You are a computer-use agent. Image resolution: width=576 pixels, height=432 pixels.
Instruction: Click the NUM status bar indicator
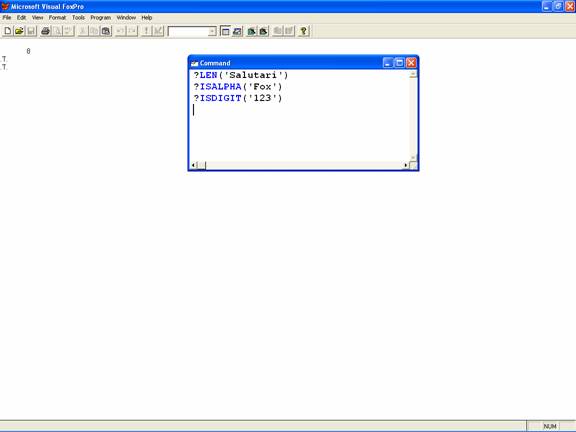550,426
